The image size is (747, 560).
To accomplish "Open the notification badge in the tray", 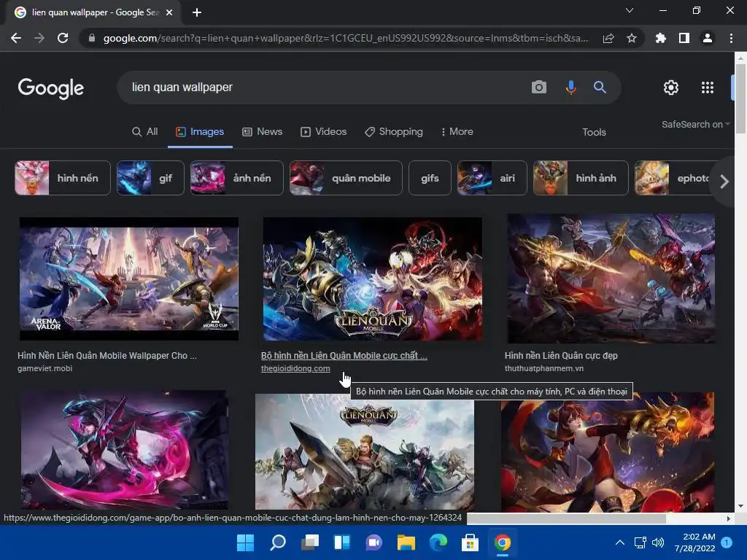I will coord(727,542).
